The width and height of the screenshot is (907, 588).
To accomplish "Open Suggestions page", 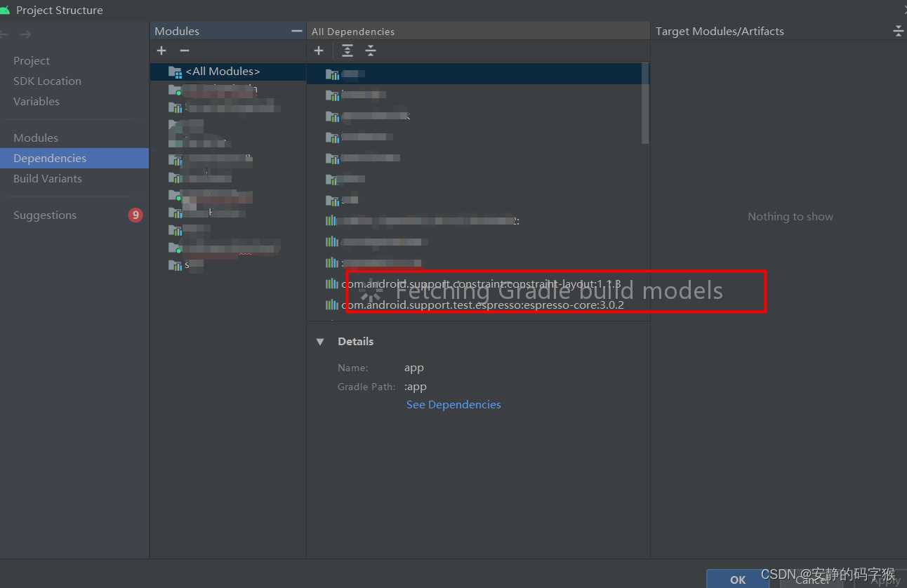I will coord(45,215).
